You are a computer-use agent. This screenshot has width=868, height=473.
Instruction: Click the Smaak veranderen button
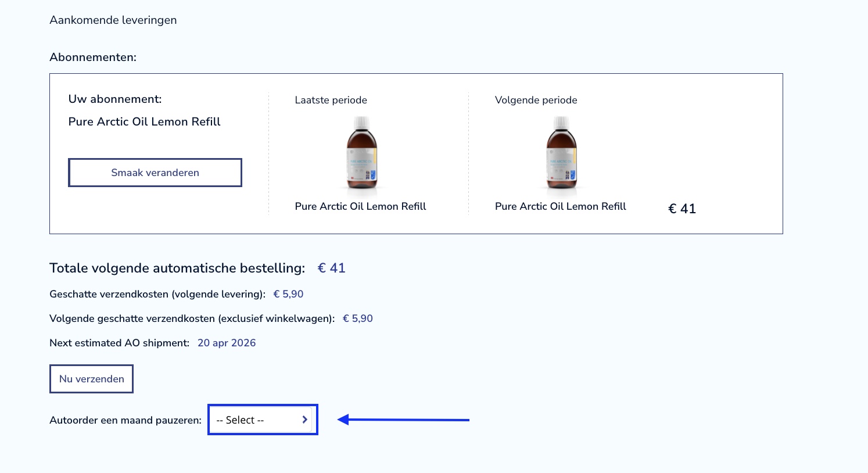click(155, 173)
